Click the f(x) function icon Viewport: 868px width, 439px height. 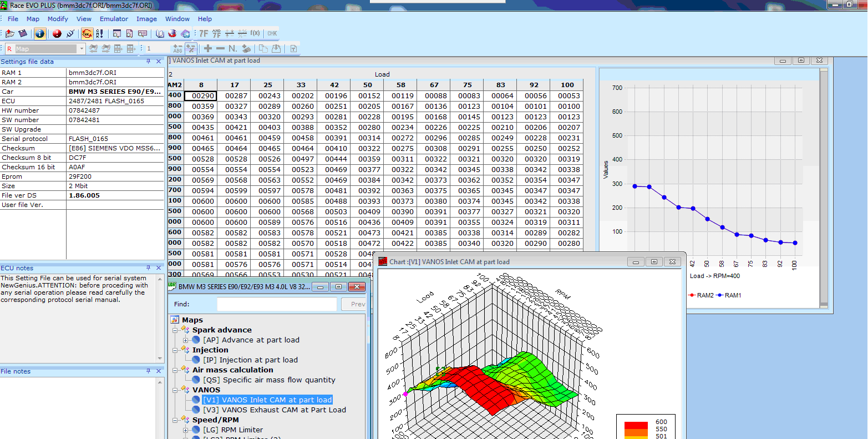click(x=255, y=33)
